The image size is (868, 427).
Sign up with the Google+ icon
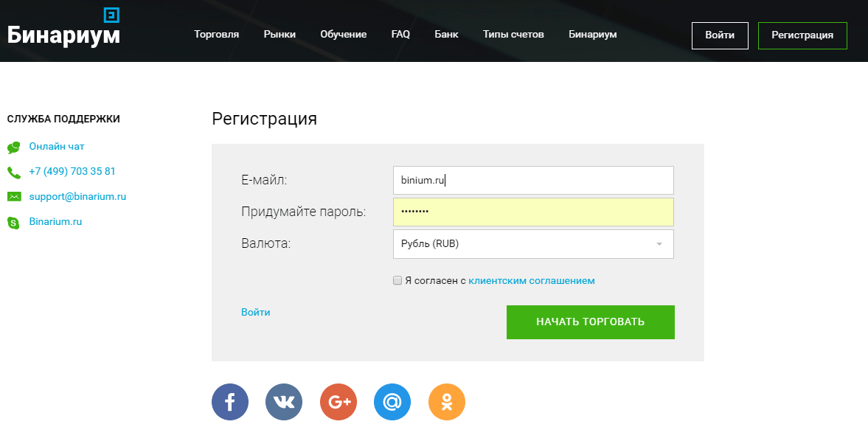pyautogui.click(x=338, y=402)
